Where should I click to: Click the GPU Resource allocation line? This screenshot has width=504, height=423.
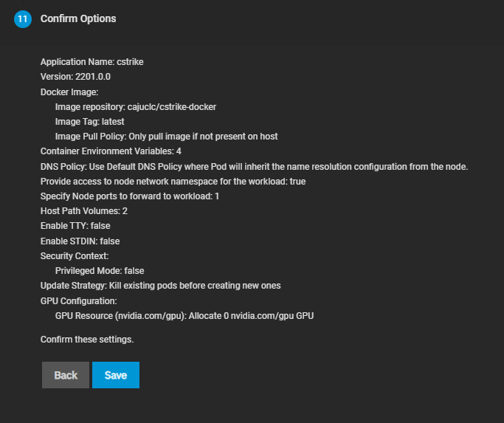tap(185, 316)
